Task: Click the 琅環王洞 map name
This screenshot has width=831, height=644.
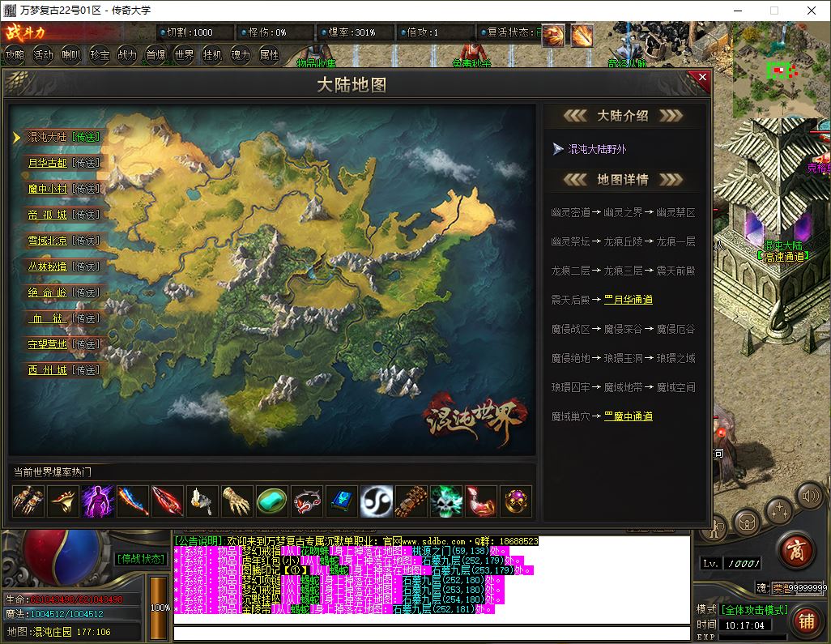Action: (x=624, y=358)
